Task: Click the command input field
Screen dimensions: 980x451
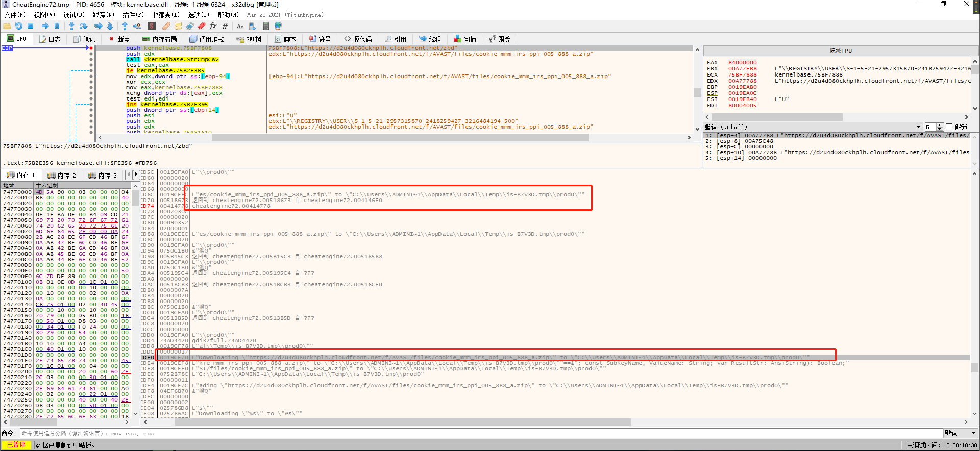Action: pos(481,433)
